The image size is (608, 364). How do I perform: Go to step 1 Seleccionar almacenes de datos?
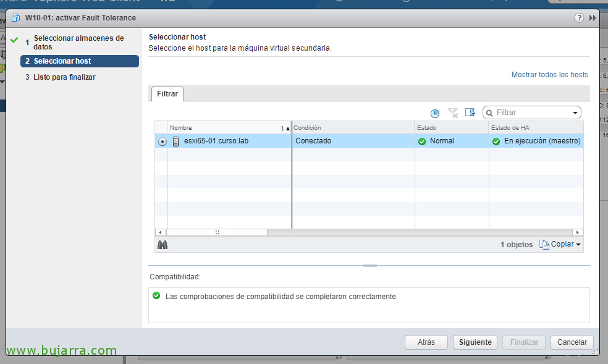coord(78,42)
